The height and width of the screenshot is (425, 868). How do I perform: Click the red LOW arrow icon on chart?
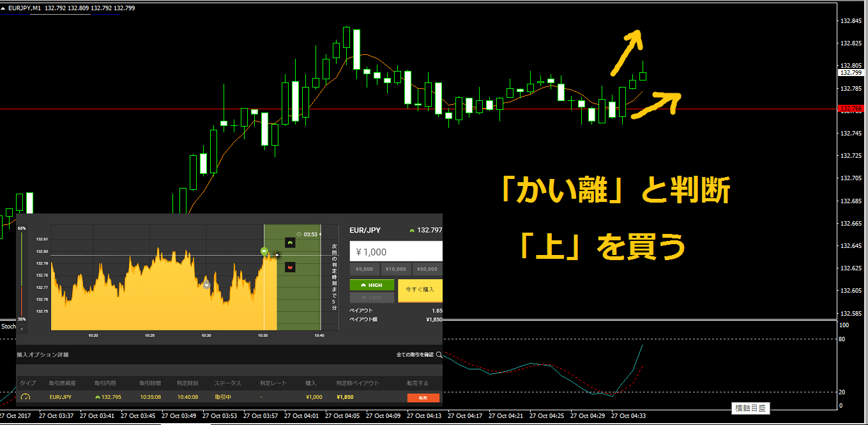pos(289,267)
